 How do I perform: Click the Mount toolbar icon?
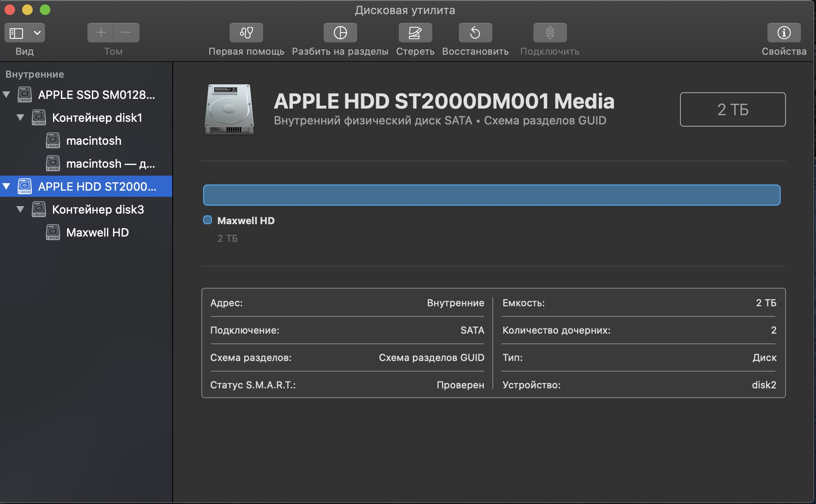coord(550,33)
